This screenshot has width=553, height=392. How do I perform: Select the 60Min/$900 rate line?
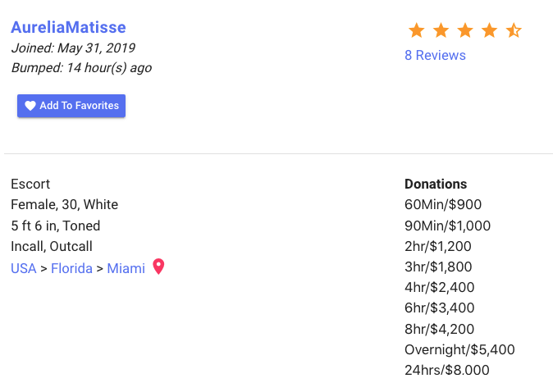[443, 204]
